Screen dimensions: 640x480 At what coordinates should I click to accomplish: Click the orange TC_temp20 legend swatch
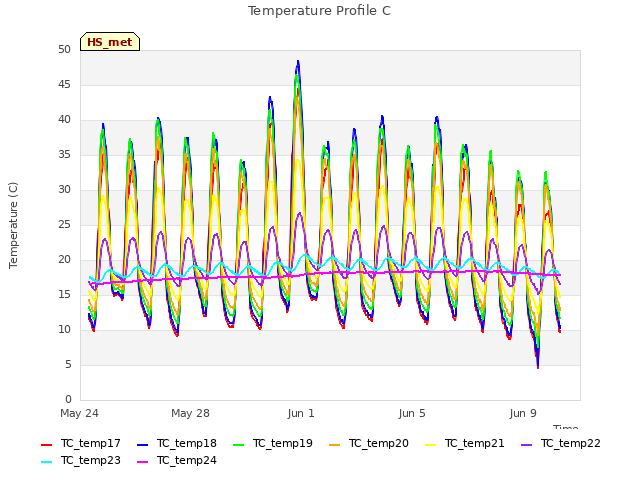point(334,444)
